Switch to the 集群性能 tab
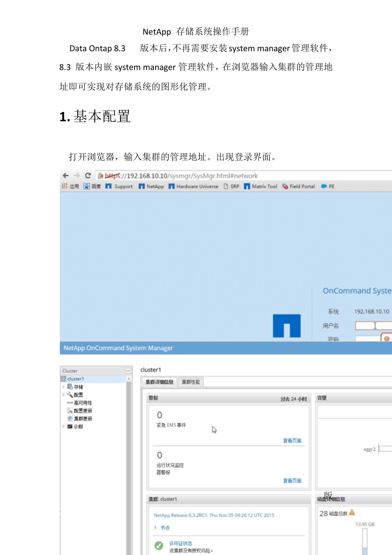392x555 pixels. point(191,382)
